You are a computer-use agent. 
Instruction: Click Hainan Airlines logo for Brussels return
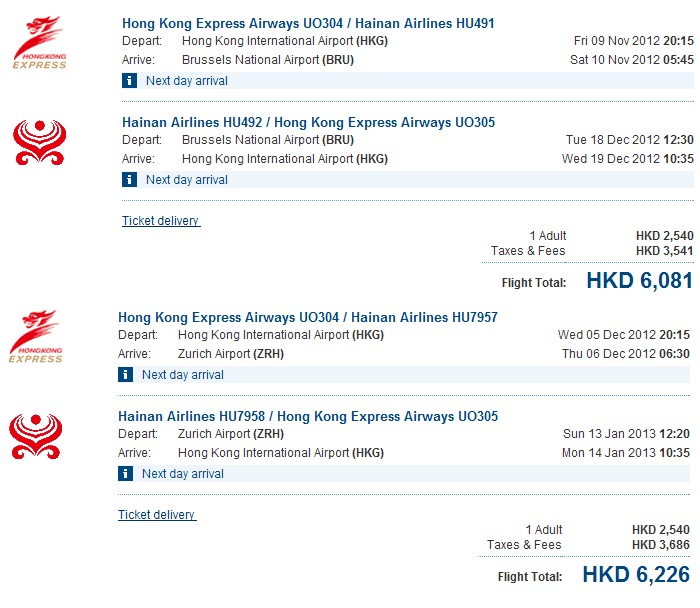coord(40,142)
